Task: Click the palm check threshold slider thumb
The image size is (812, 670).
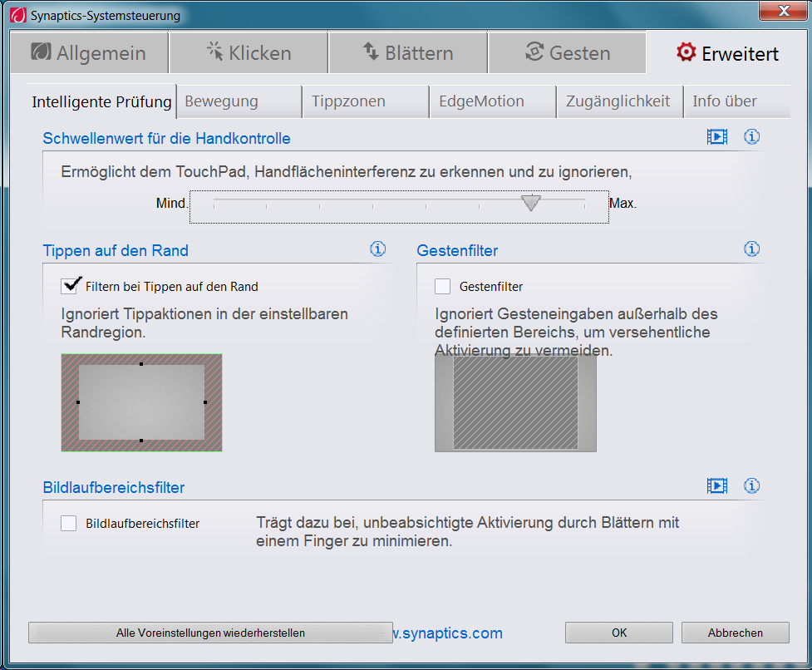Action: click(531, 203)
